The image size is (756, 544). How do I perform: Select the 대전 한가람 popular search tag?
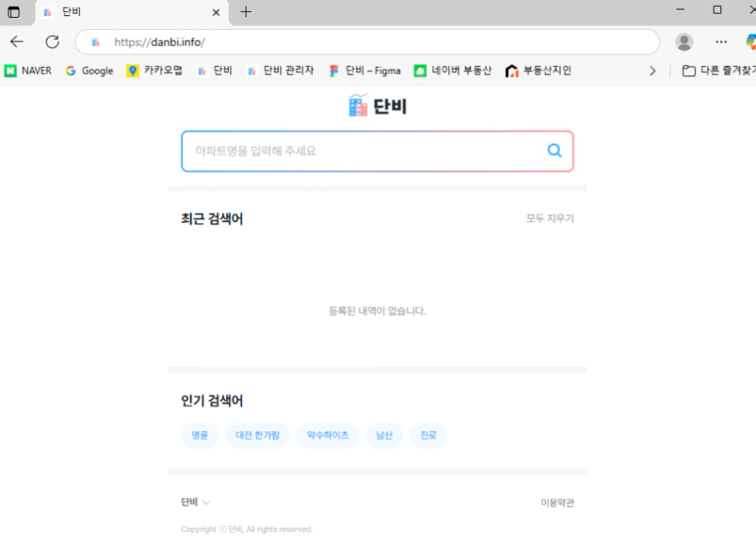pyautogui.click(x=258, y=435)
